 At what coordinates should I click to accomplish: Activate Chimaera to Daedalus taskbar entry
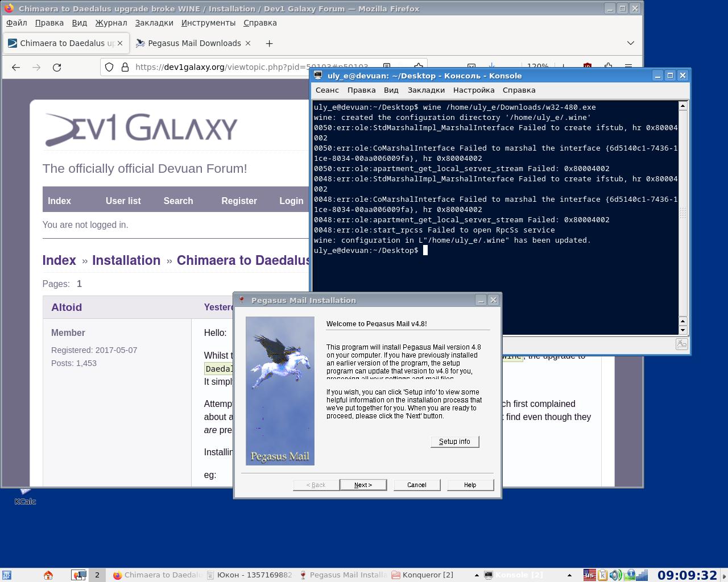pos(158,575)
